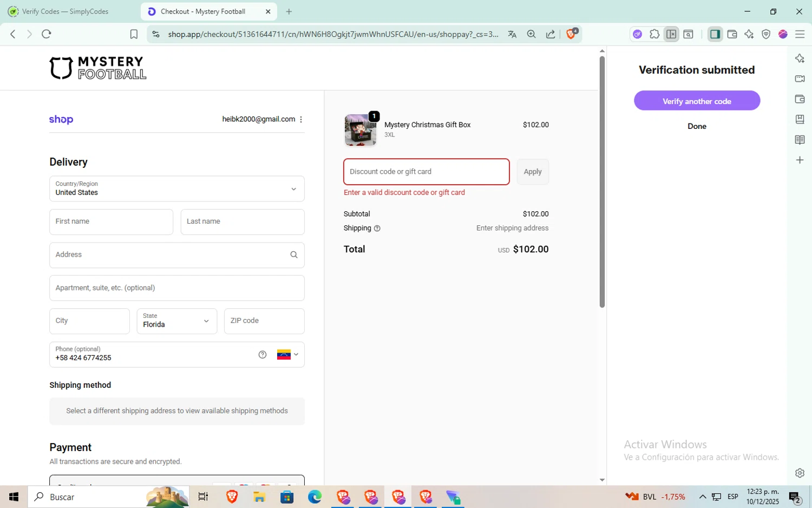Reload the checkout page
Screen dimensions: 812x508
[x=47, y=34]
